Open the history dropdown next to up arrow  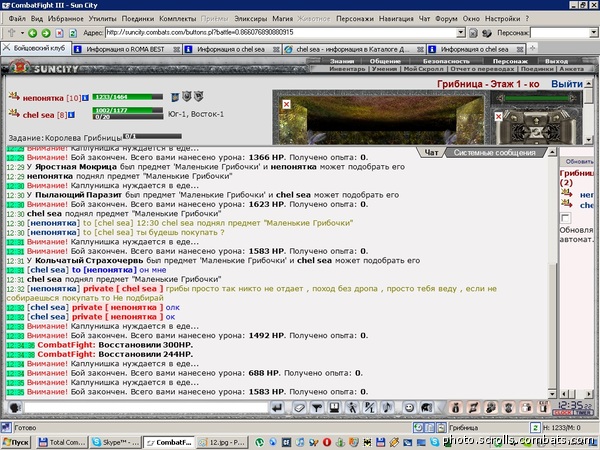pyautogui.click(x=22, y=33)
